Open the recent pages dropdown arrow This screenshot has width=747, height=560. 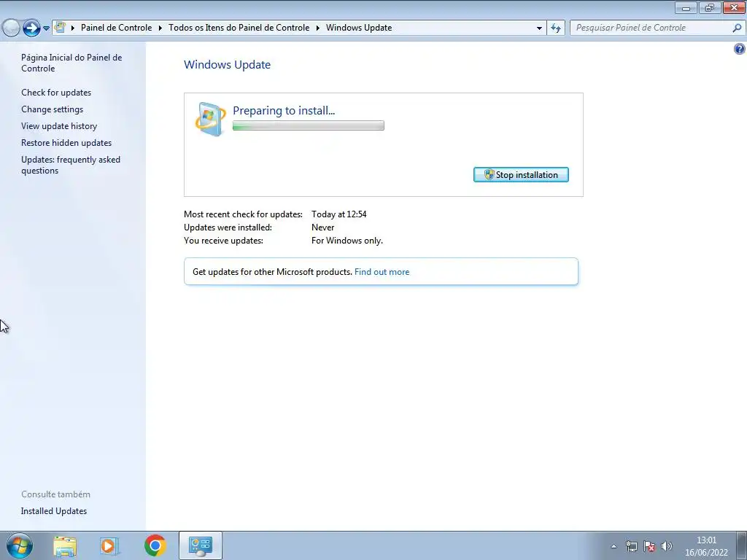[x=46, y=28]
